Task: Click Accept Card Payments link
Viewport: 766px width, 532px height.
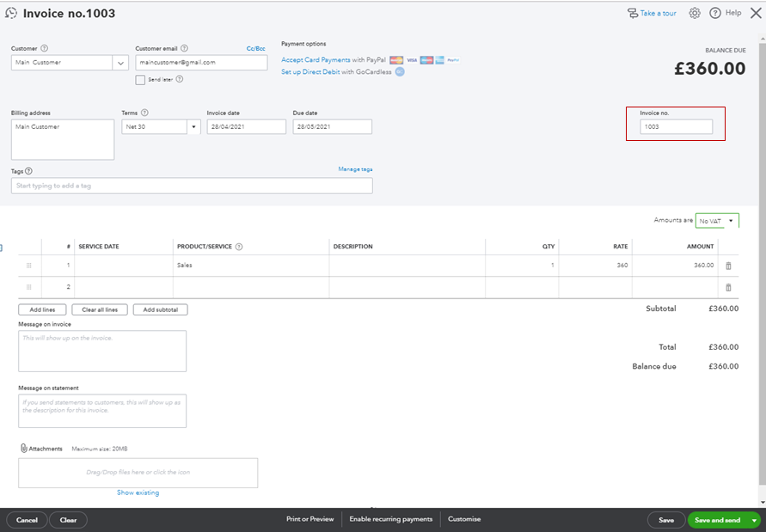Action: click(x=316, y=60)
